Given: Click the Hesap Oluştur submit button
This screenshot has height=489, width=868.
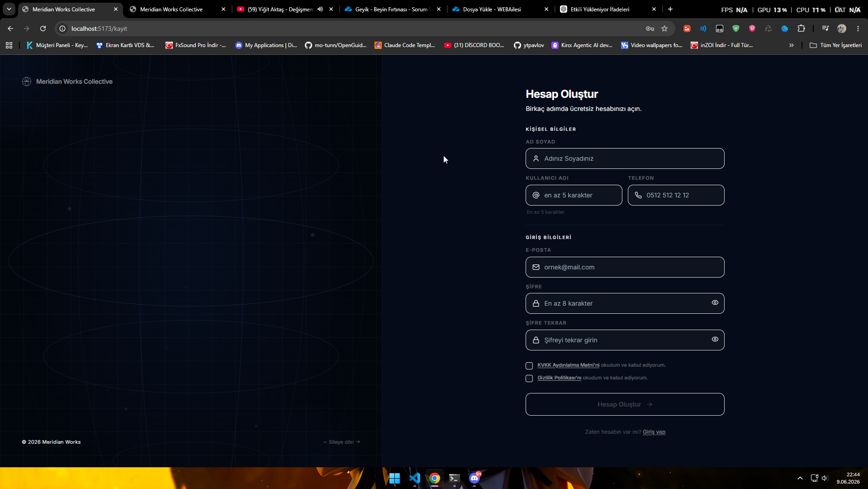Looking at the screenshot, I should click(x=625, y=404).
